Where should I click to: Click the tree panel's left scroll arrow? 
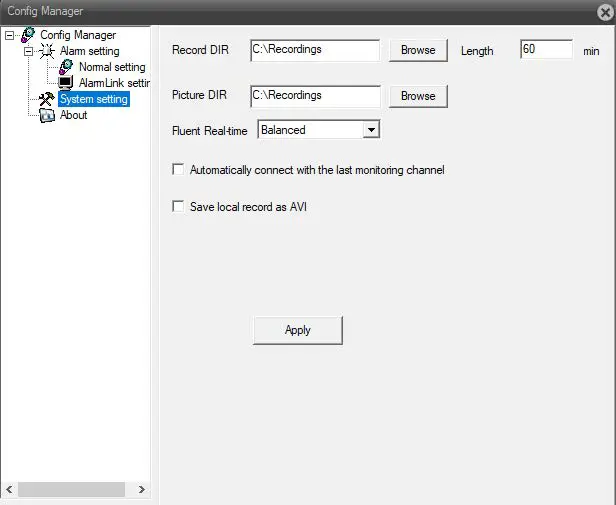click(x=9, y=489)
